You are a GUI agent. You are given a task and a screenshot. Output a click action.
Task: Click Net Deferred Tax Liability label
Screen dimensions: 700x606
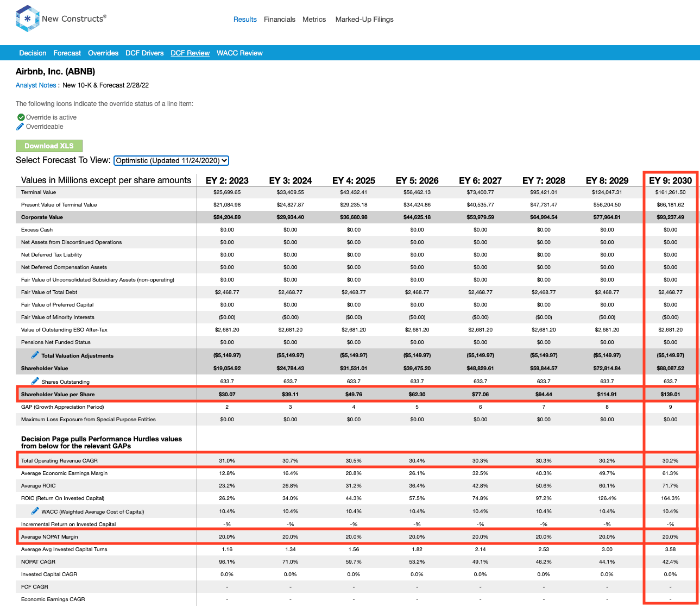pos(52,255)
